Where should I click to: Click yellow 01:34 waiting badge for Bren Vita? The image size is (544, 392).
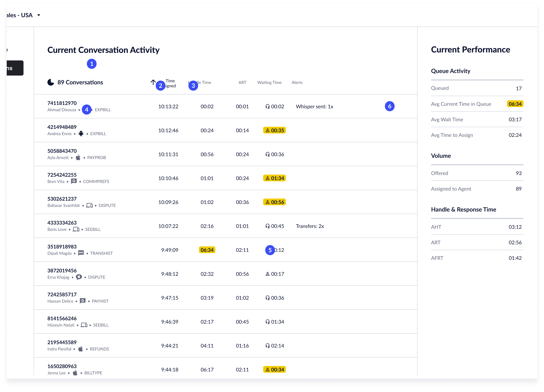tap(274, 178)
